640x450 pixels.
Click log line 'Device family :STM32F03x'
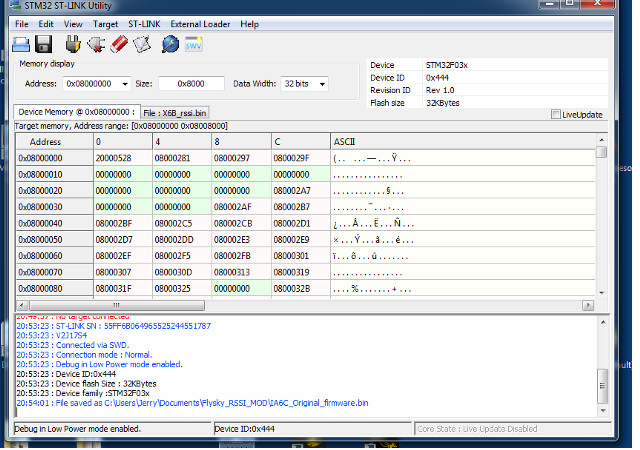click(x=83, y=393)
